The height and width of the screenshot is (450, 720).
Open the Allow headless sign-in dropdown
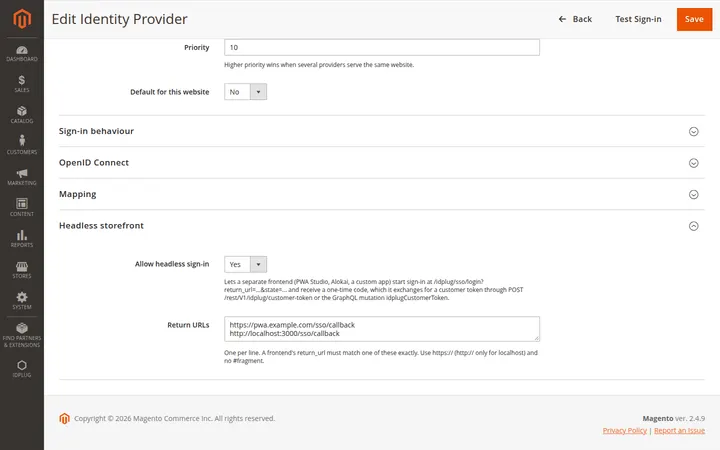(245, 264)
